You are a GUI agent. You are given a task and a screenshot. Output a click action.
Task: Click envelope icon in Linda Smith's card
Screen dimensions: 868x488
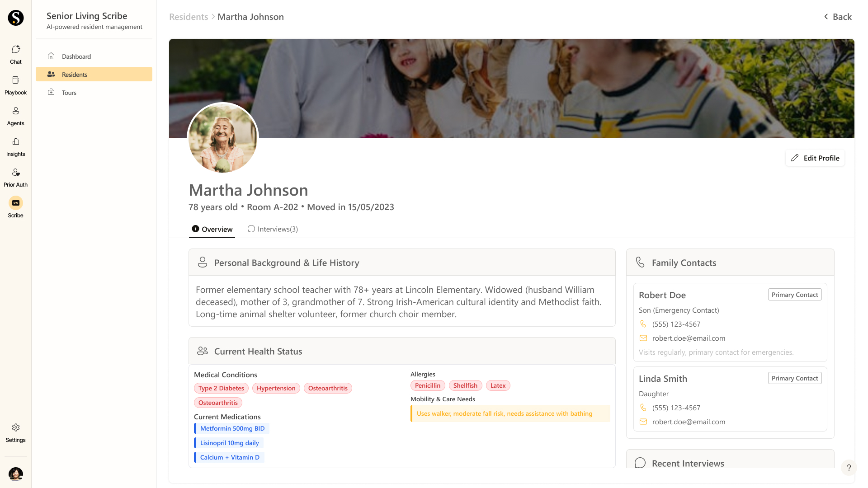point(643,422)
